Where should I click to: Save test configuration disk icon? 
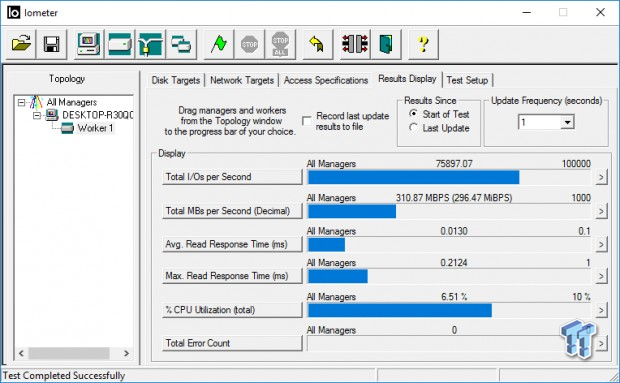51,44
